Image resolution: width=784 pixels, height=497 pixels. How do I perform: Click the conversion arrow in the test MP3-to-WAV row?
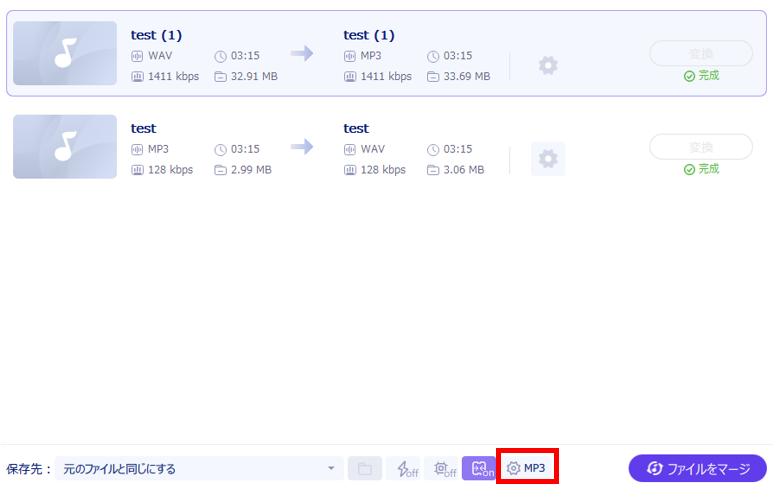click(x=302, y=146)
